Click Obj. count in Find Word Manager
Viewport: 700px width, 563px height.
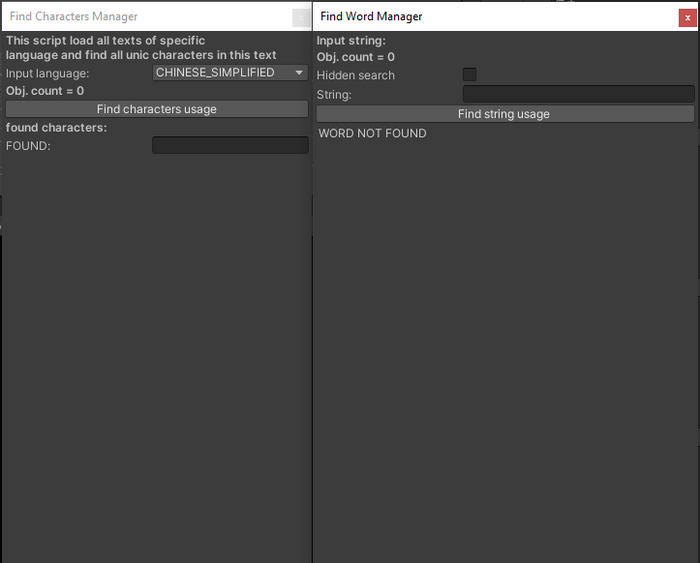356,58
